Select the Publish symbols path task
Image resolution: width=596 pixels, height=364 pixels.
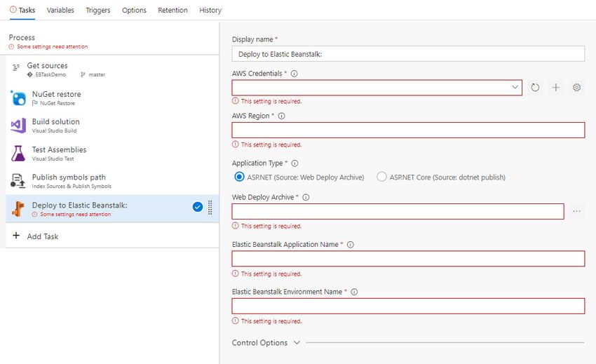point(112,181)
